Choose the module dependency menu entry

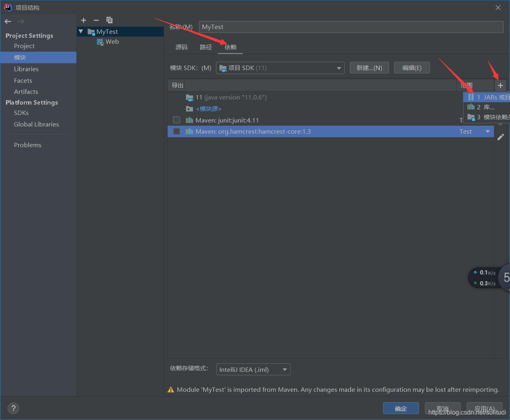(487, 117)
